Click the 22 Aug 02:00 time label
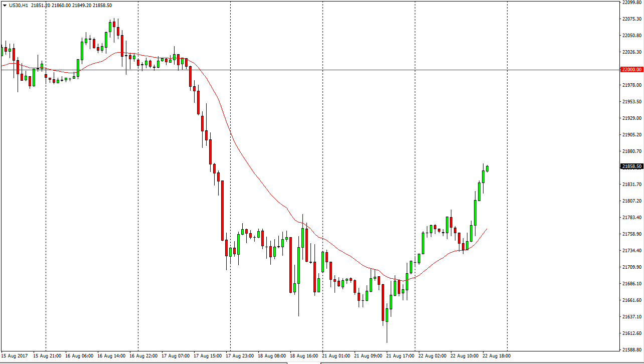The height and width of the screenshot is (364, 644). coord(432,356)
